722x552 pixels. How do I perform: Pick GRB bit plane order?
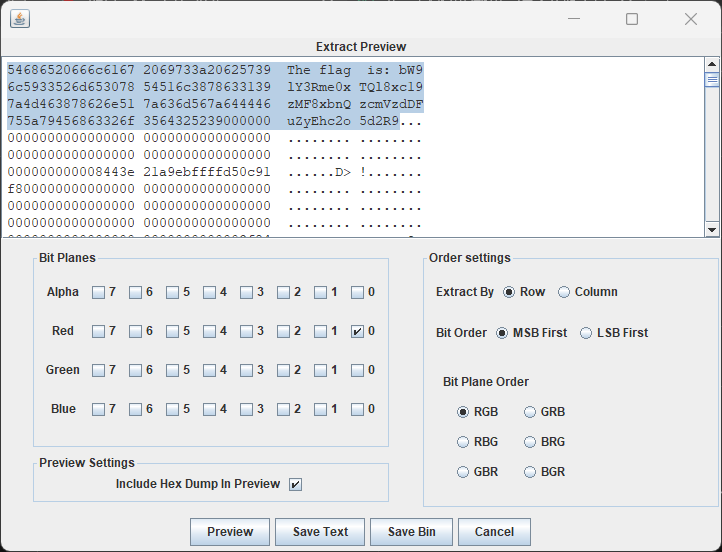531,412
